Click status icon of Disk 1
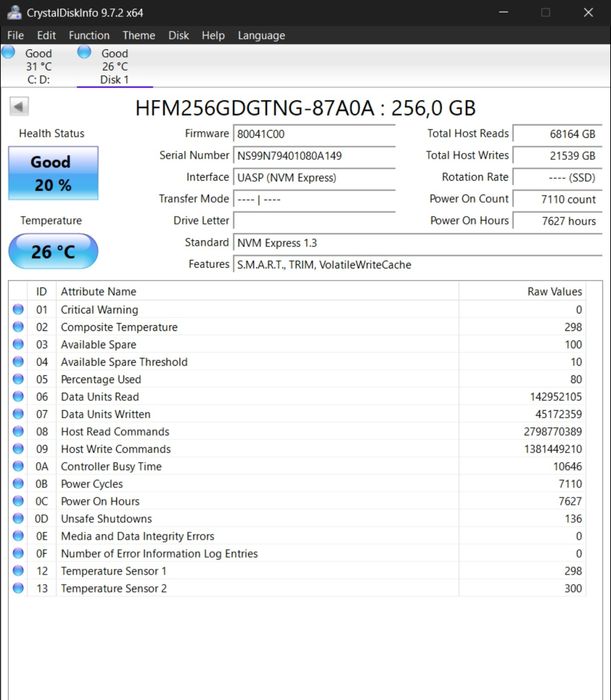This screenshot has height=700, width=611. (84, 52)
